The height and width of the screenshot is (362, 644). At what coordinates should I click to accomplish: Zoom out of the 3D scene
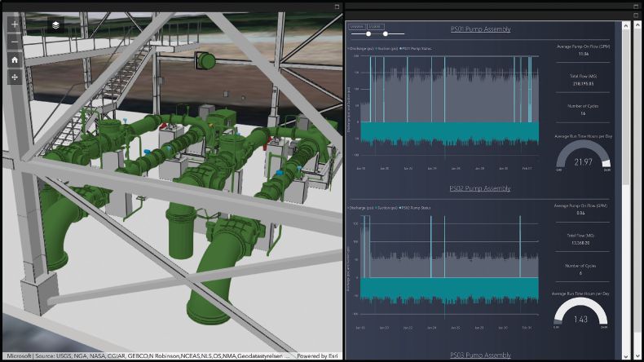coord(15,42)
